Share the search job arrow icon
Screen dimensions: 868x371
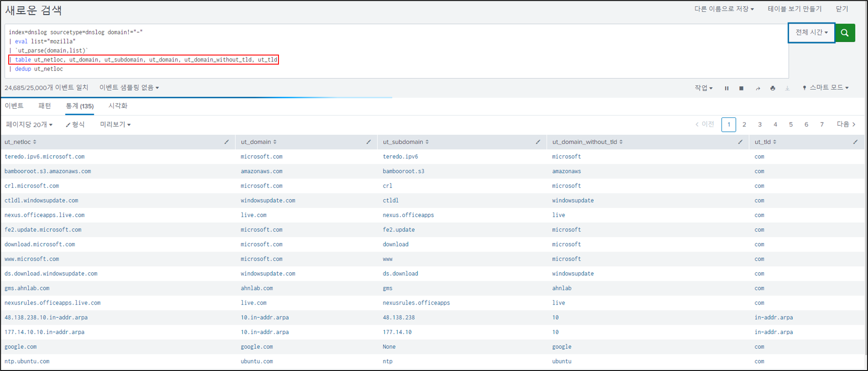758,88
